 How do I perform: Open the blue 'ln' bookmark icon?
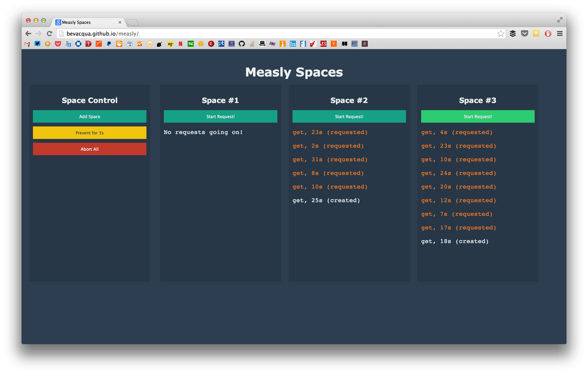point(293,44)
